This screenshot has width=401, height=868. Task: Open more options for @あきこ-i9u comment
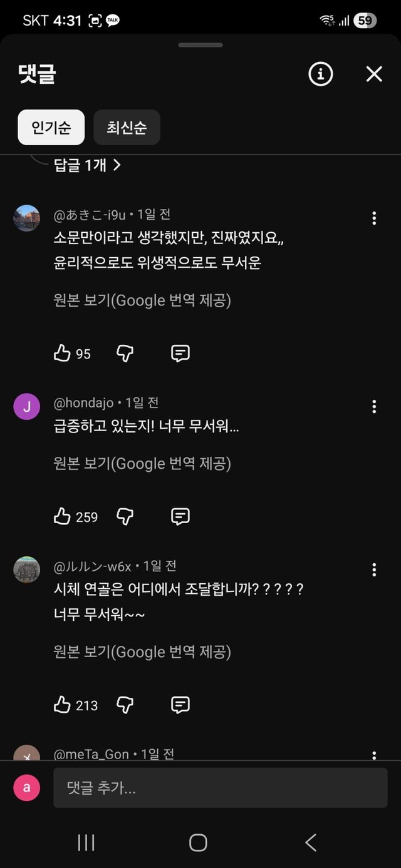coord(374,218)
